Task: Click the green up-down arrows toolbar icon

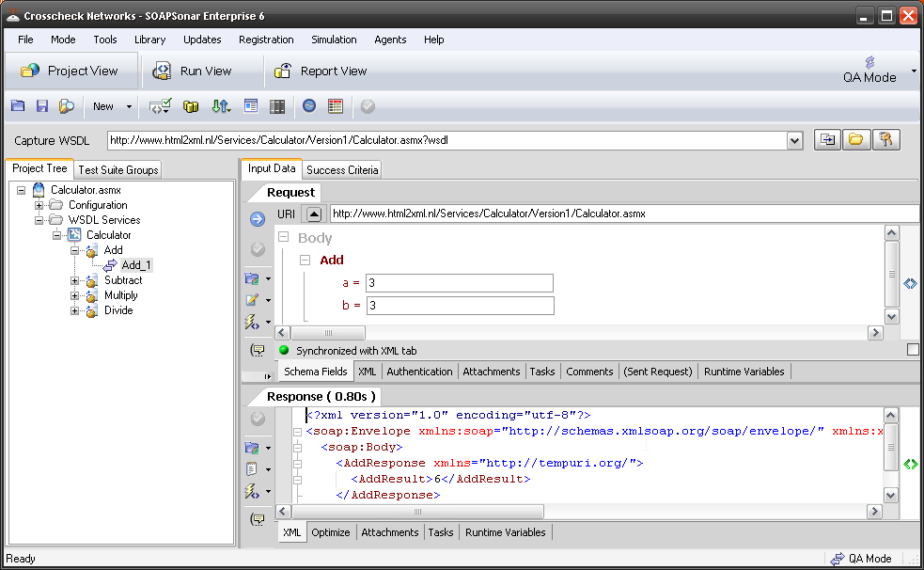Action: click(x=222, y=106)
